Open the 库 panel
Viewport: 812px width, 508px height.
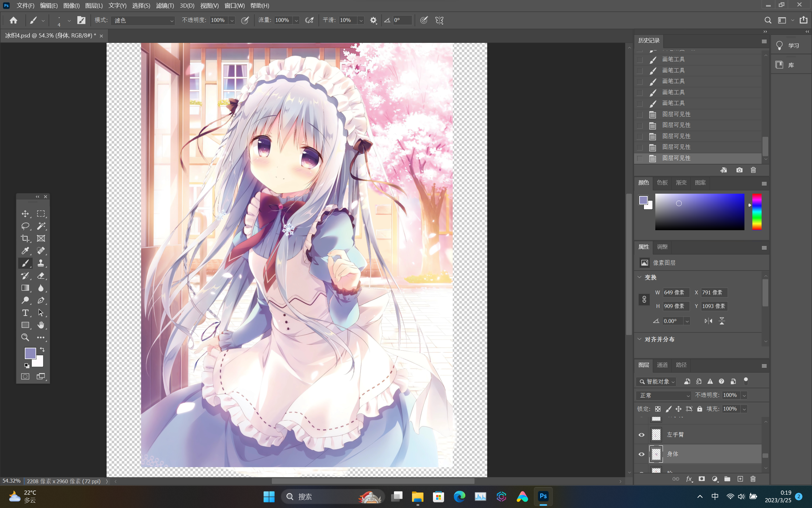click(785, 65)
